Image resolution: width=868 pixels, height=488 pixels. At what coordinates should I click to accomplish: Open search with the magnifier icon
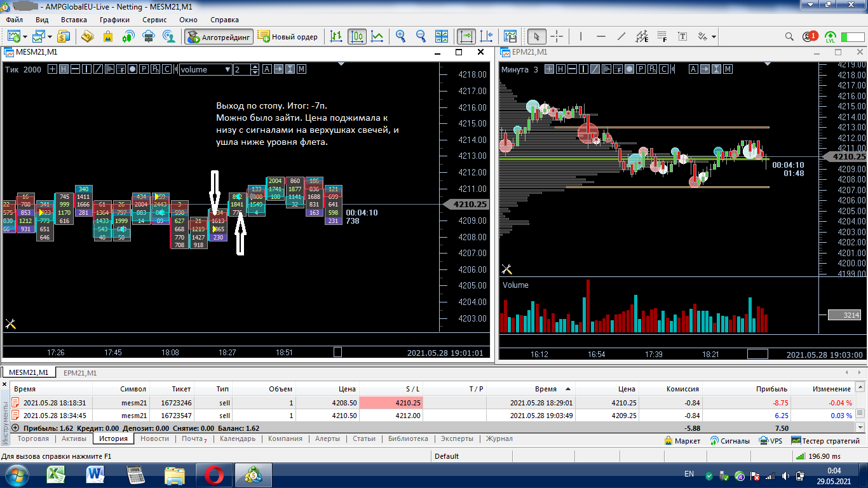(x=789, y=37)
